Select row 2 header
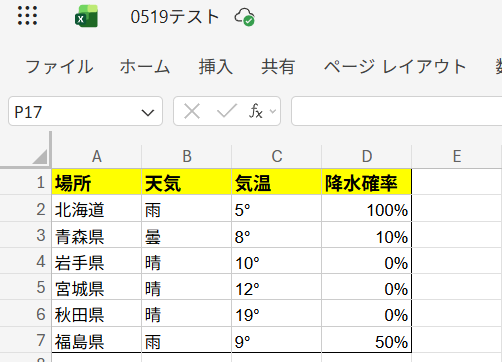 (26, 209)
